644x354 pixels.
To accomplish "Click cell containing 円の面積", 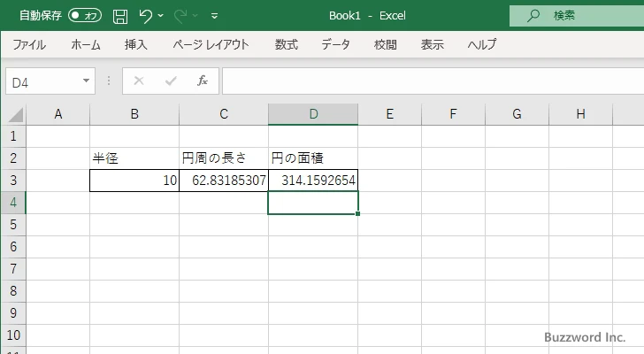I will tap(313, 158).
